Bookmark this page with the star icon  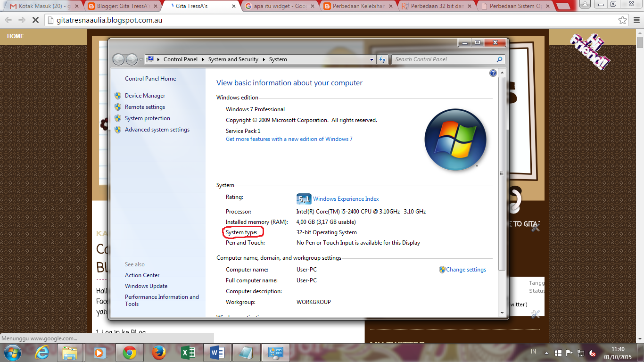coord(623,20)
